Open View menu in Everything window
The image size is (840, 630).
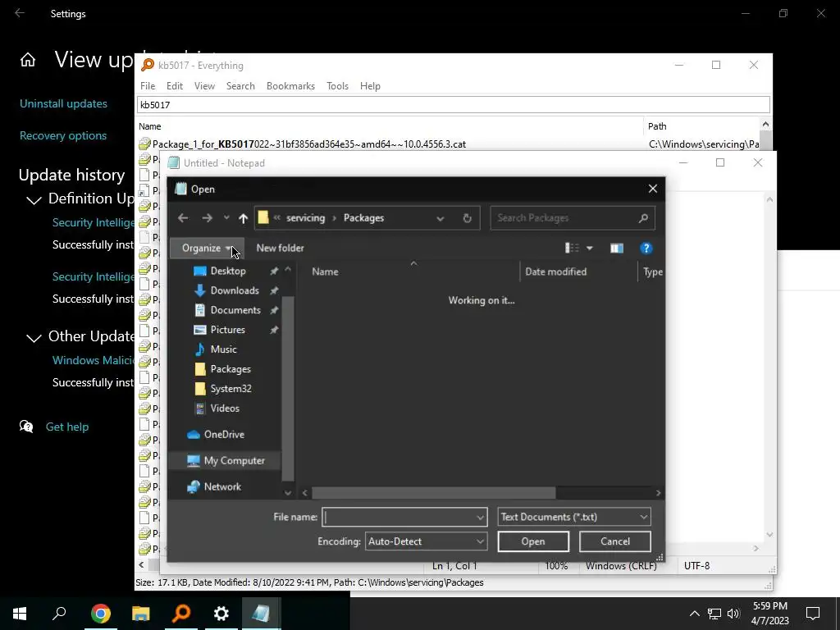pos(204,86)
